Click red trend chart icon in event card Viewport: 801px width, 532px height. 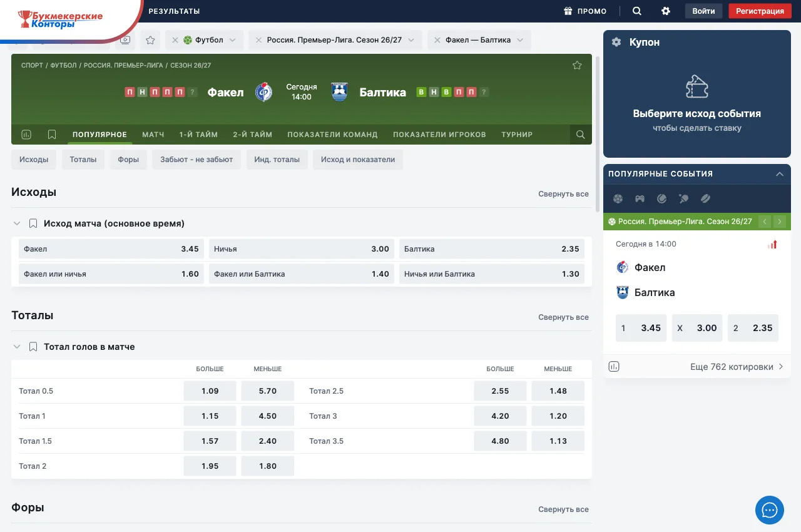click(772, 245)
